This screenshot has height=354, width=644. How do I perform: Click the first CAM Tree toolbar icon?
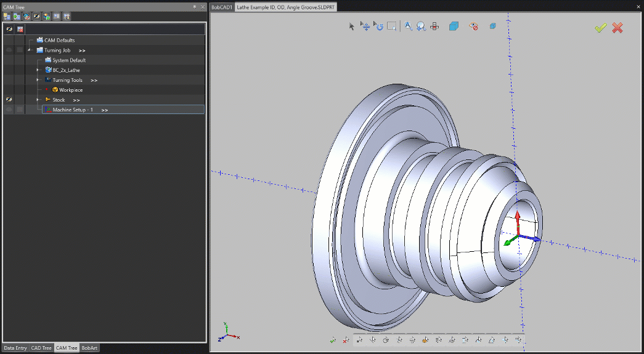(7, 17)
